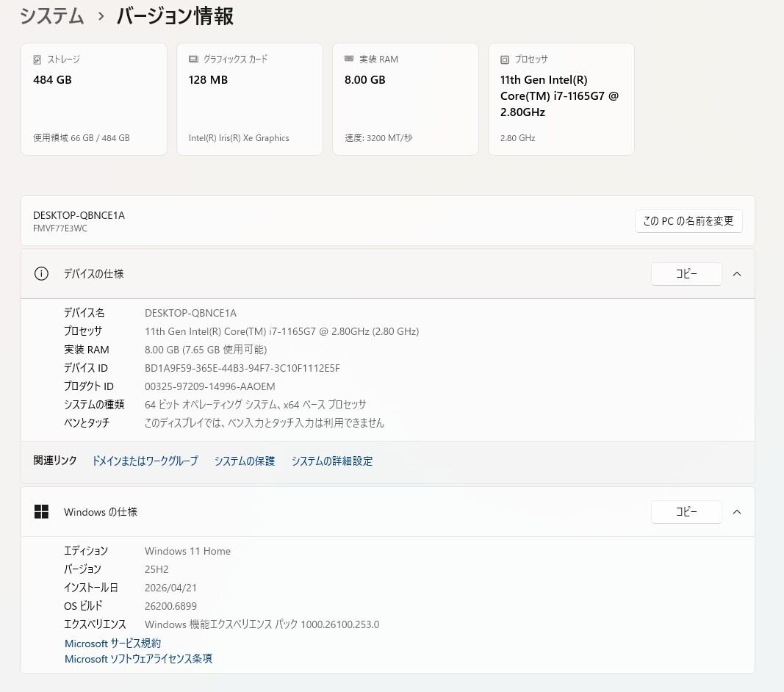Click the インストール日 label

tap(90, 588)
